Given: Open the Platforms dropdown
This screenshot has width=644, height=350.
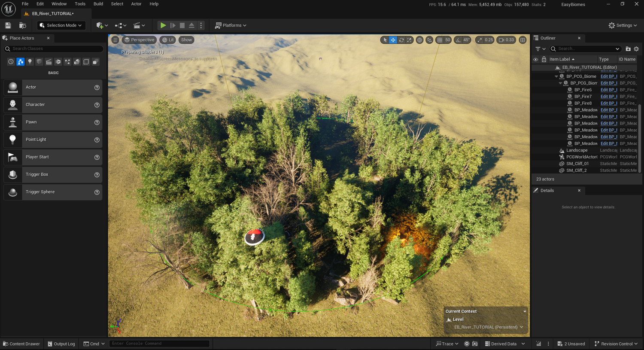Looking at the screenshot, I should coord(231,25).
